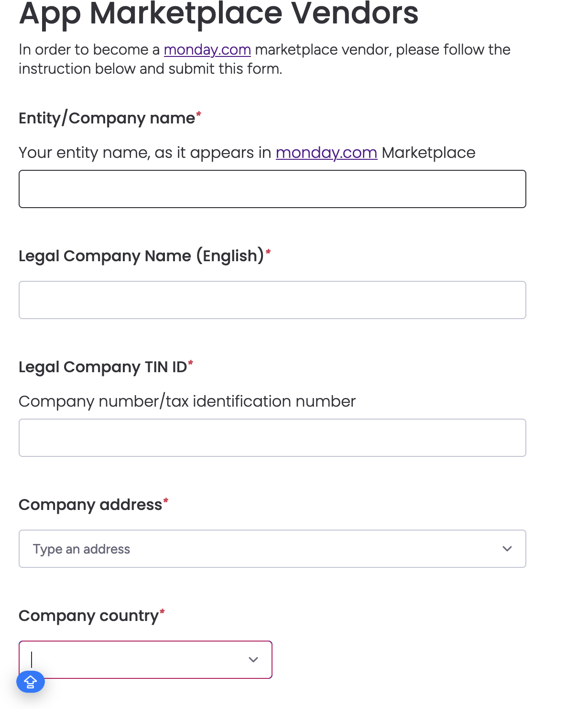Click the 'Company country' label
Image resolution: width=588 pixels, height=709 pixels.
88,616
